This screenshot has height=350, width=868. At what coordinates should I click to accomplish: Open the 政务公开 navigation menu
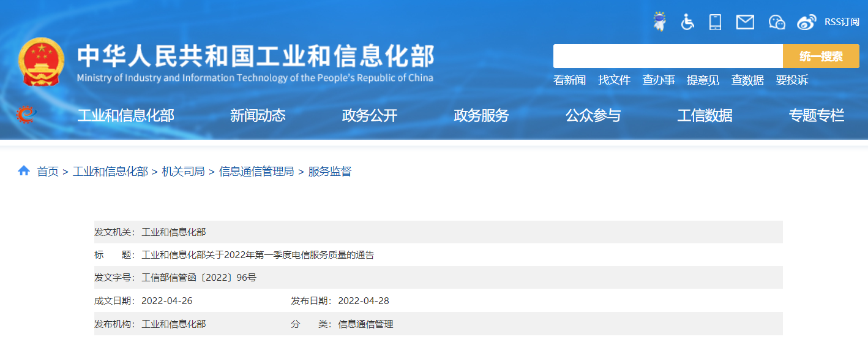370,115
